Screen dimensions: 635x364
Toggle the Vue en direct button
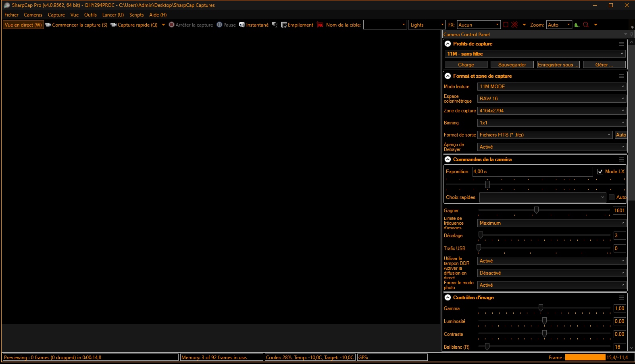pyautogui.click(x=23, y=25)
